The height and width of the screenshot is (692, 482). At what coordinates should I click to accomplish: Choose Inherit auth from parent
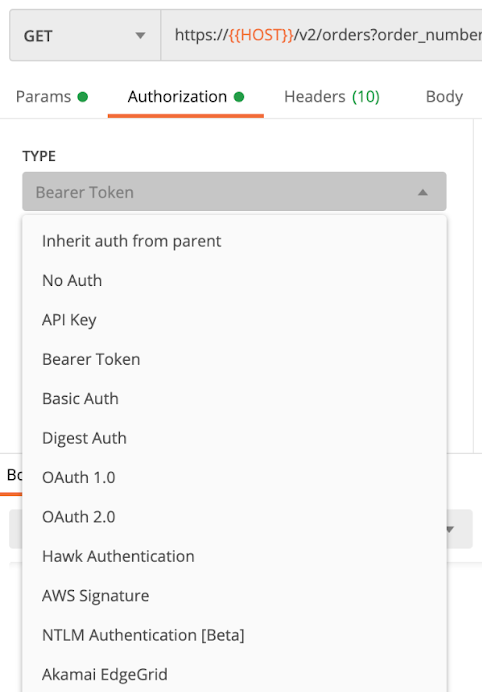[234, 241]
